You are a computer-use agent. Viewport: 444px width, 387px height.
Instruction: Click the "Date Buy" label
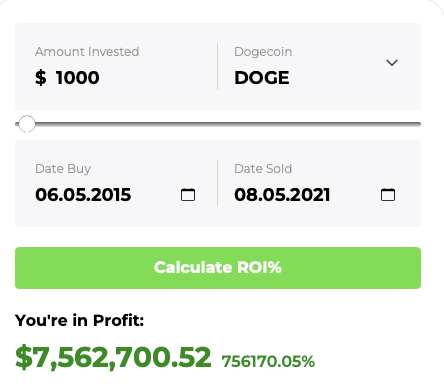click(x=63, y=169)
